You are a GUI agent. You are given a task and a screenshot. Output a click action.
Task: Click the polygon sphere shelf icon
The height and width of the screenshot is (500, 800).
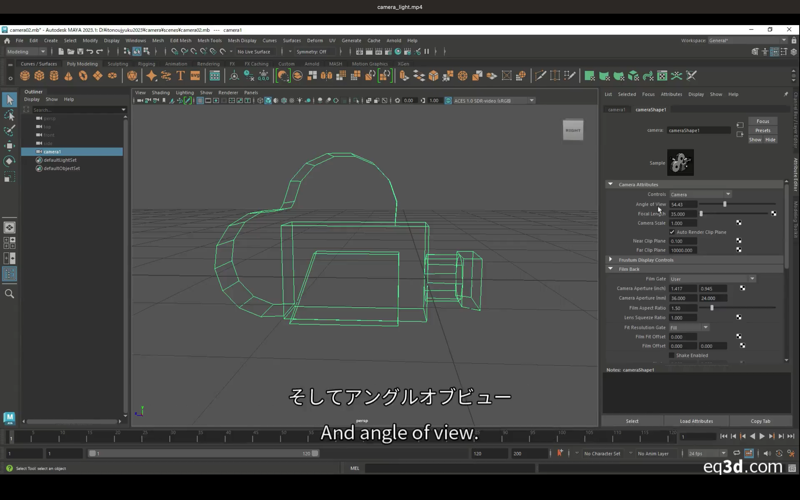[x=27, y=76]
